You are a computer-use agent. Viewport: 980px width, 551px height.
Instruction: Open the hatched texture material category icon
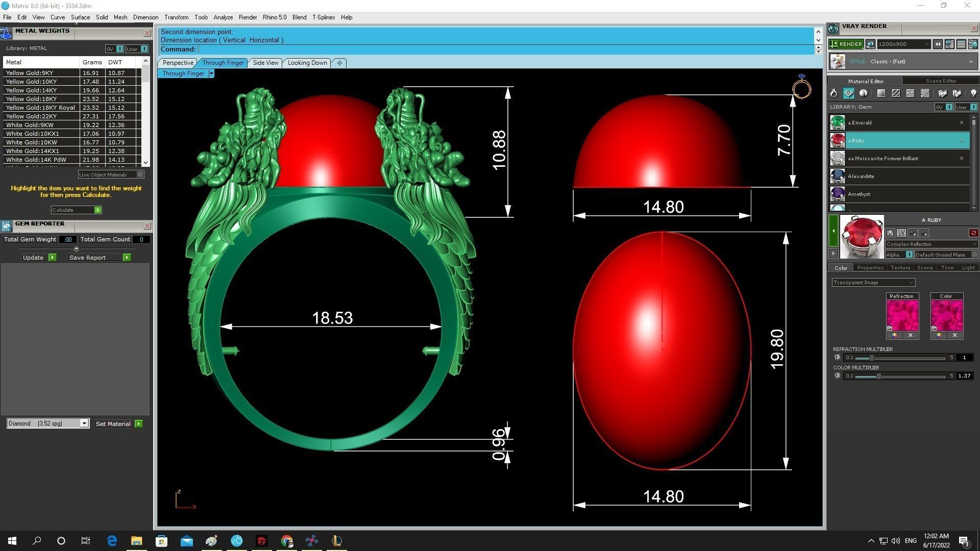tap(896, 93)
